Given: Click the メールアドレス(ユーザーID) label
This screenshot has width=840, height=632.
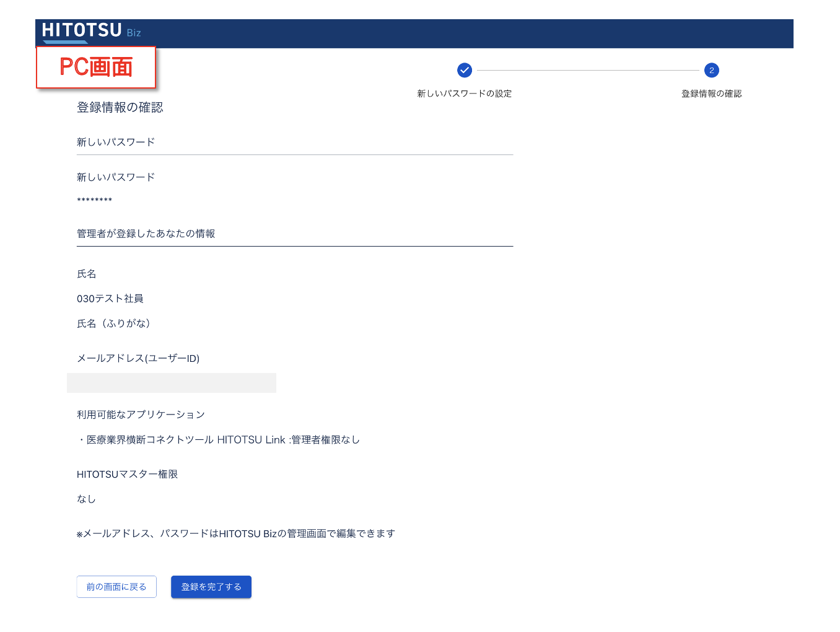Looking at the screenshot, I should pos(138,358).
